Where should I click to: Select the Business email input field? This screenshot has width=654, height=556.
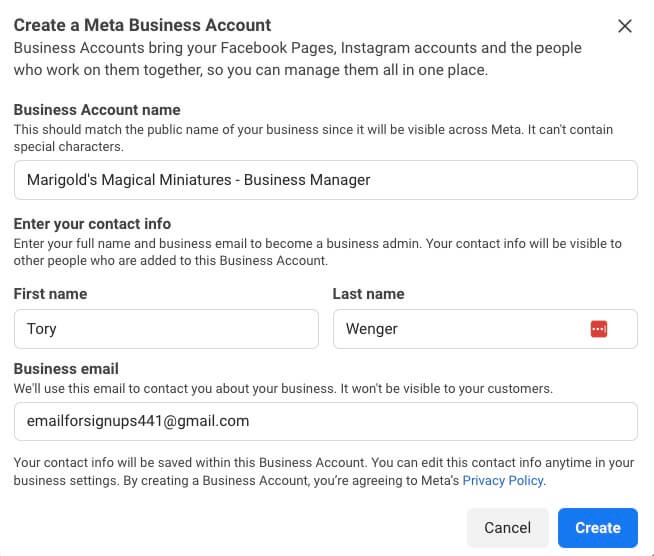click(x=326, y=421)
